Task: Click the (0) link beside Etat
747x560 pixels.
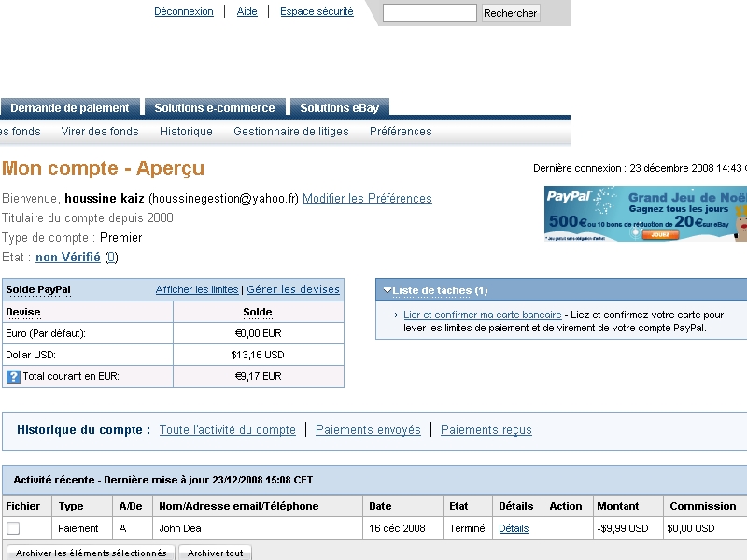Action: point(111,258)
